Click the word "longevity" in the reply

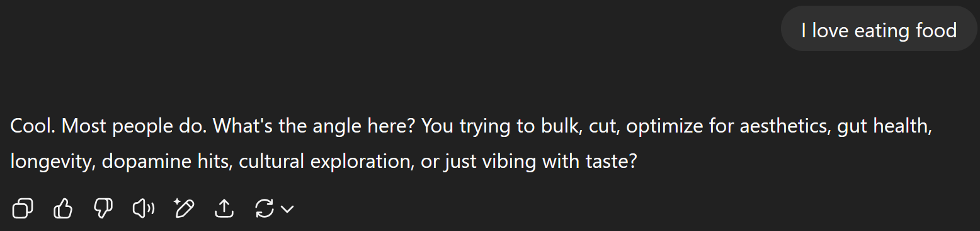[52, 162]
